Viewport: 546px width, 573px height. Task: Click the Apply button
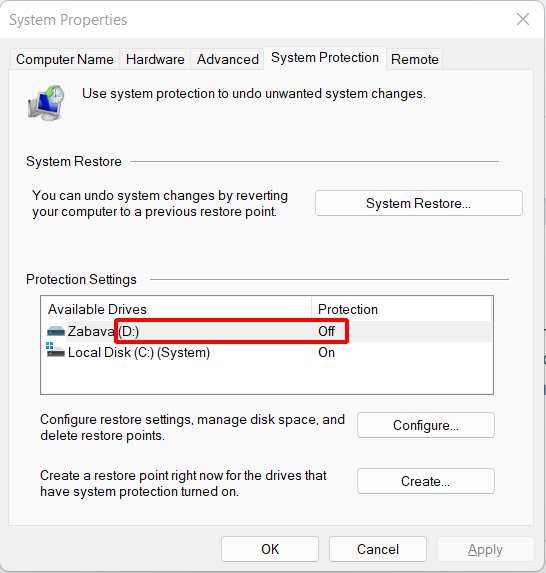point(485,549)
